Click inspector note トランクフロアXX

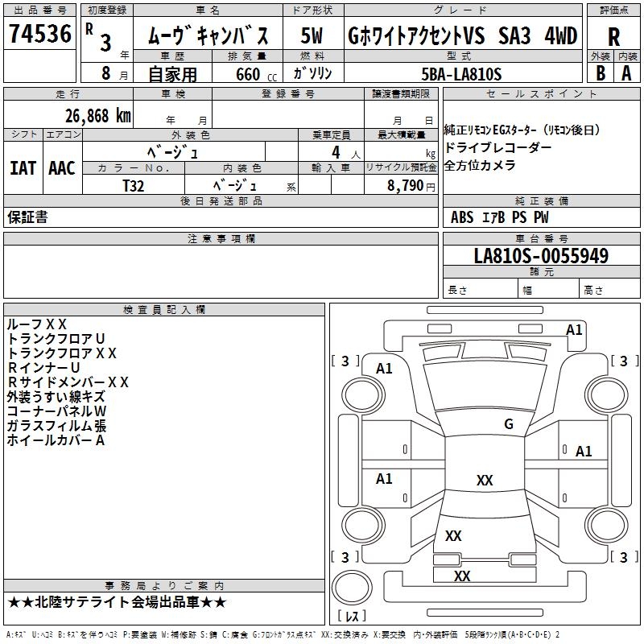point(62,353)
